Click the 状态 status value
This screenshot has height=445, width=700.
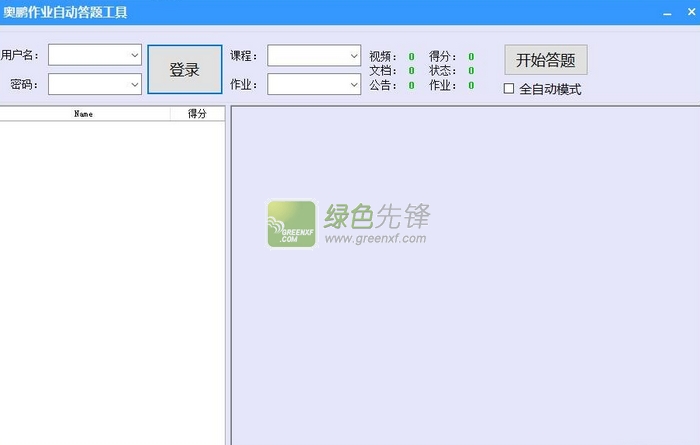point(471,71)
